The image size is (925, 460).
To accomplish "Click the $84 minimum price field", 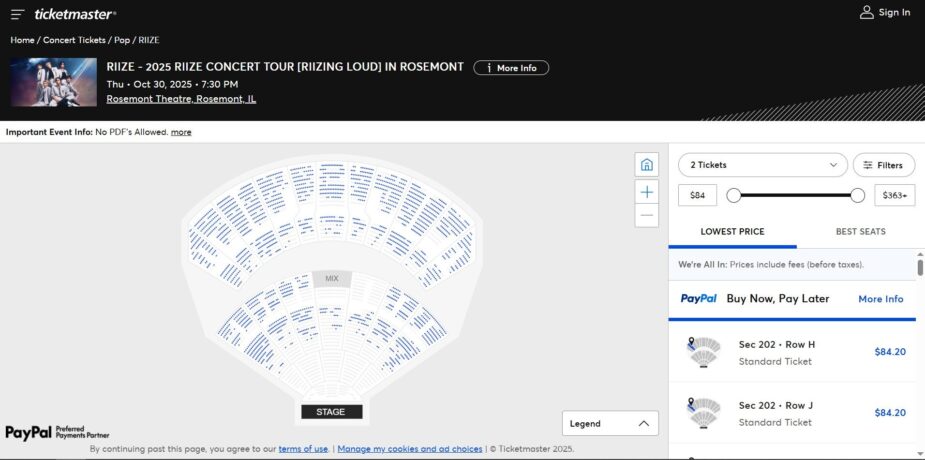I will pos(697,196).
